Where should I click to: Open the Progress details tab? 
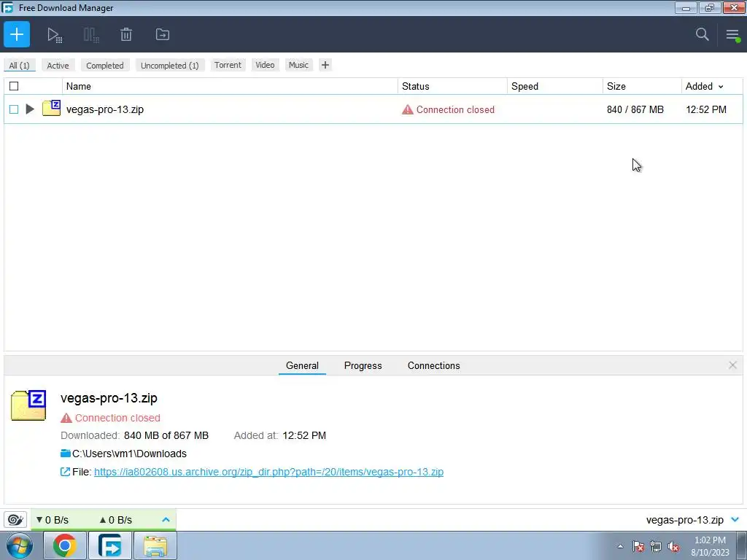(363, 365)
